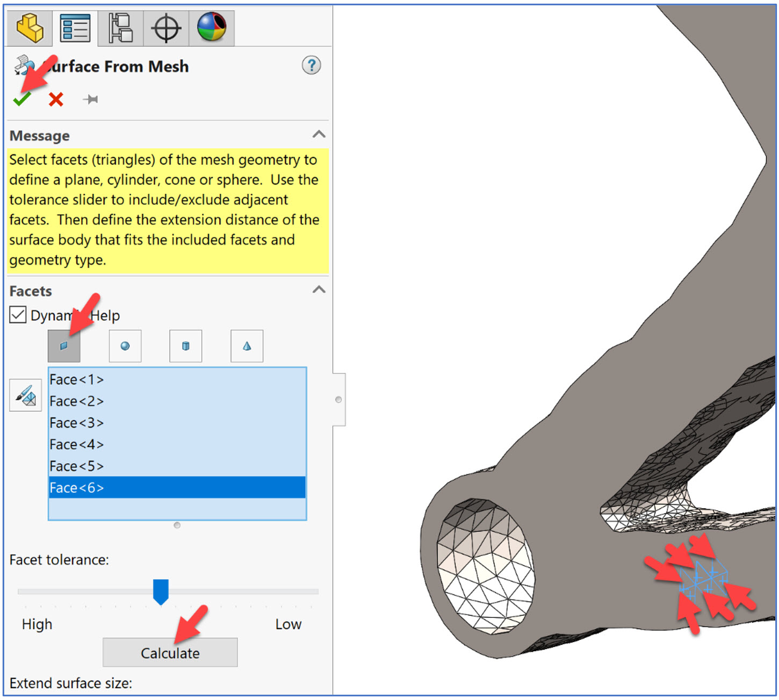
Task: Open the Surface From Mesh help
Action: pyautogui.click(x=311, y=66)
